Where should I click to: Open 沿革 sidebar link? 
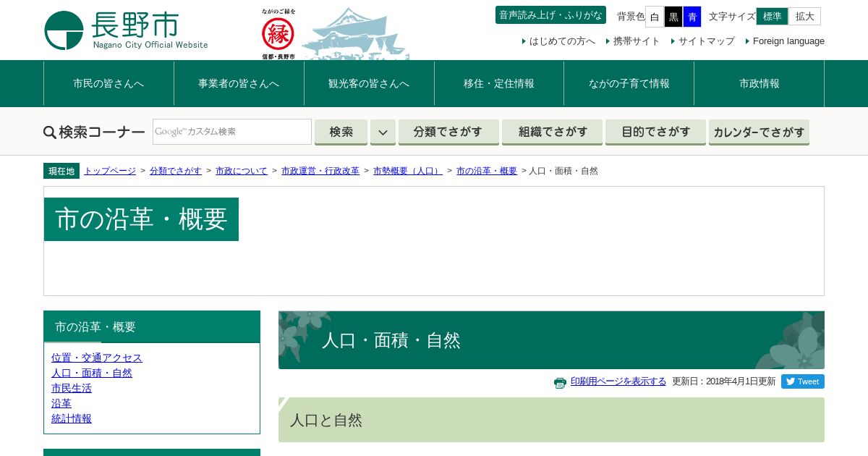[61, 403]
